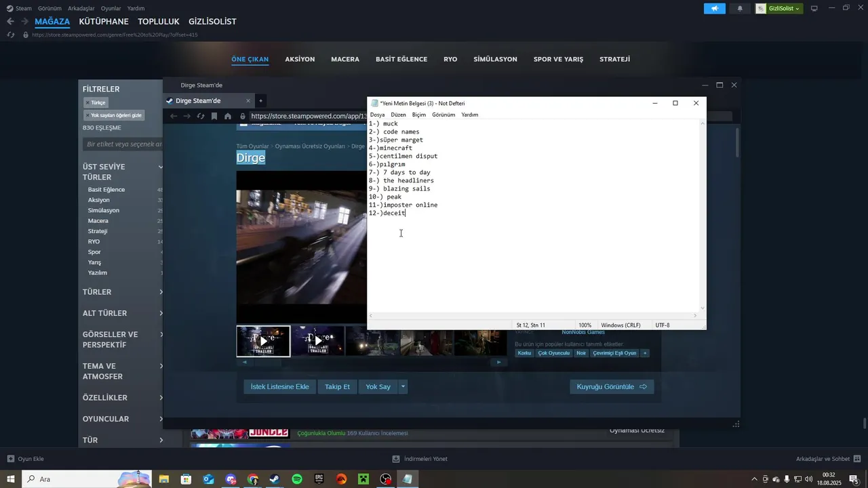This screenshot has width=868, height=488.
Task: Open Steam from the Windows taskbar
Action: click(x=275, y=479)
